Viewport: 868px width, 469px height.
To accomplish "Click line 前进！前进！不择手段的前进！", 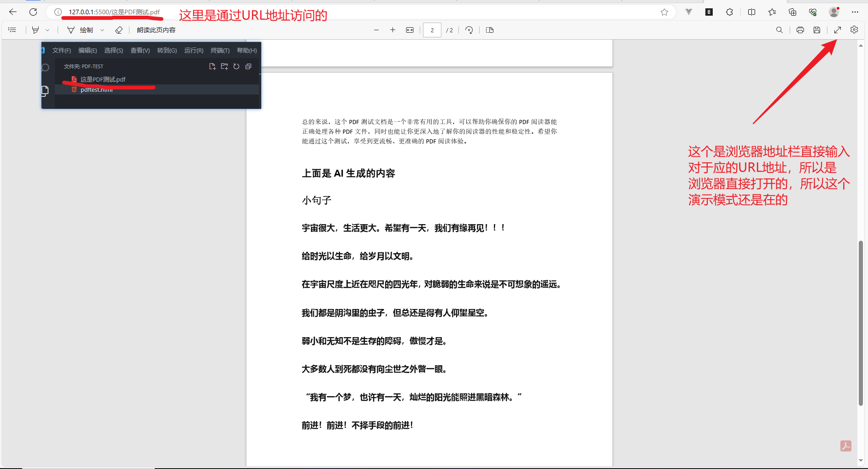I will click(x=358, y=426).
